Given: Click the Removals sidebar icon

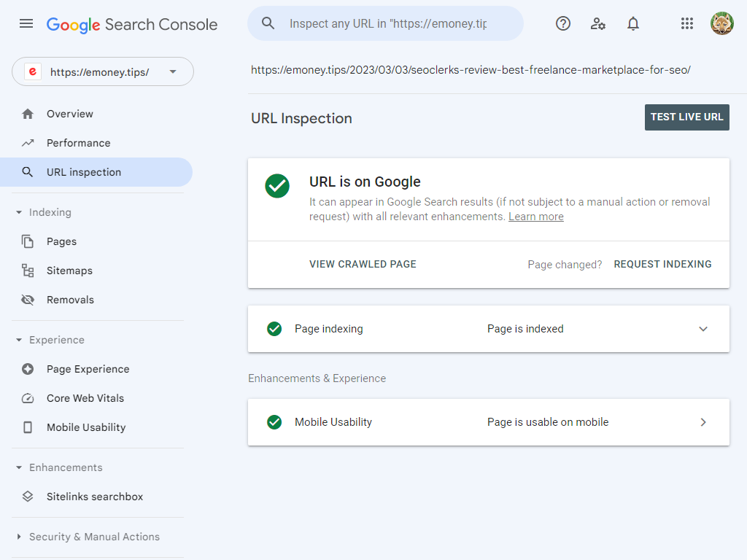Looking at the screenshot, I should tap(28, 300).
